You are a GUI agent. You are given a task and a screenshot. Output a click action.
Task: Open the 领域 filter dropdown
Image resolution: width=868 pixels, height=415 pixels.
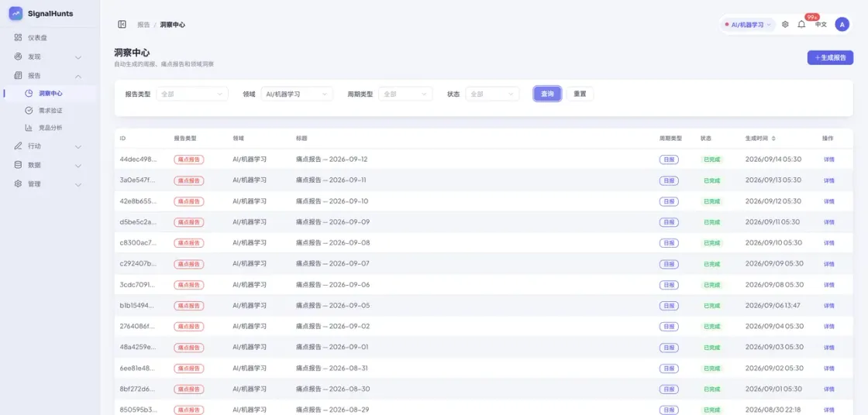click(x=297, y=94)
